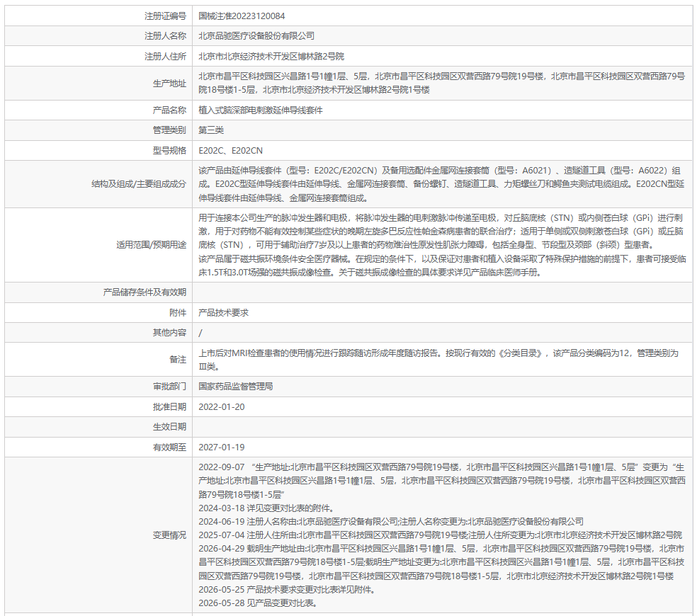Click the 生产地址 value beginning 北京市昌平区科技园区兴昌路1号1幢1层
Image resolution: width=697 pixels, height=616 pixels.
coord(441,83)
